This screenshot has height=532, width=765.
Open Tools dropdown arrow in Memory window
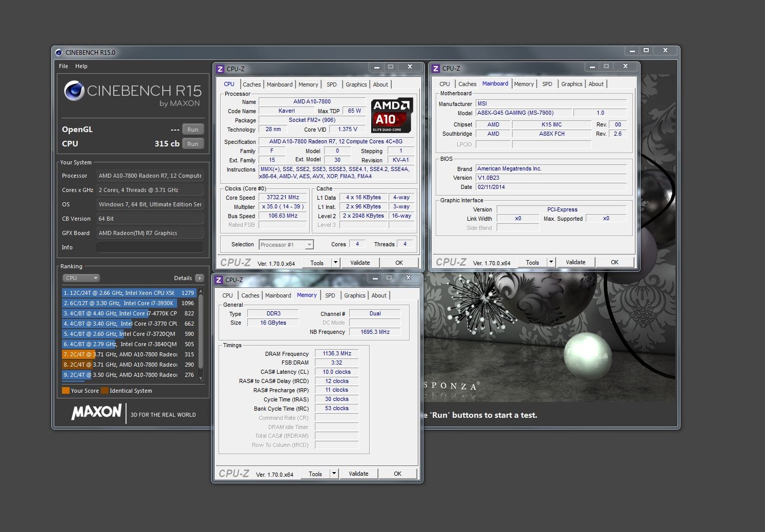pyautogui.click(x=334, y=474)
